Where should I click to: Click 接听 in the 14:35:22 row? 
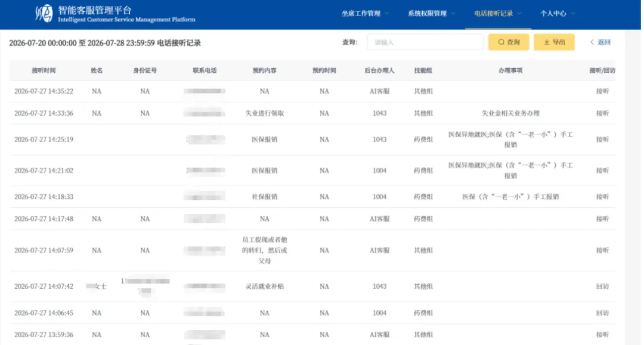[602, 91]
